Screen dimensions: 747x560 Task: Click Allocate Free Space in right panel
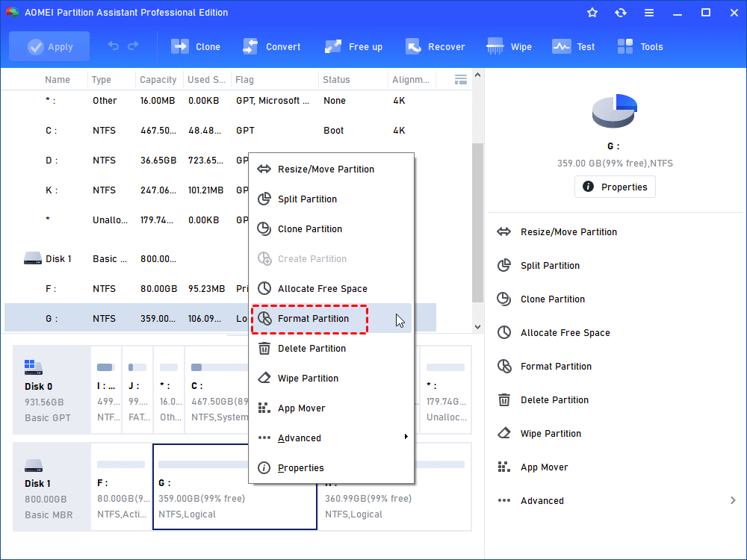[x=553, y=333]
